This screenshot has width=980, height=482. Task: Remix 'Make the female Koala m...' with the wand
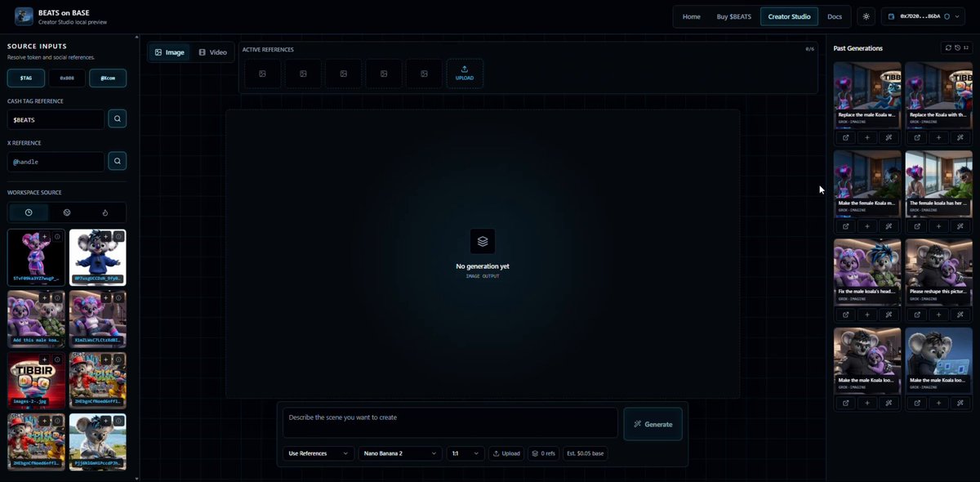pyautogui.click(x=889, y=226)
